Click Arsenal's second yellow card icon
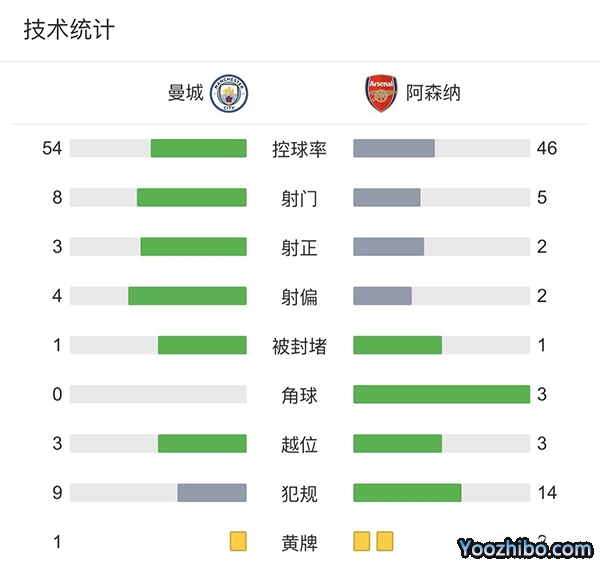Image resolution: width=600 pixels, height=564 pixels. pos(385,542)
